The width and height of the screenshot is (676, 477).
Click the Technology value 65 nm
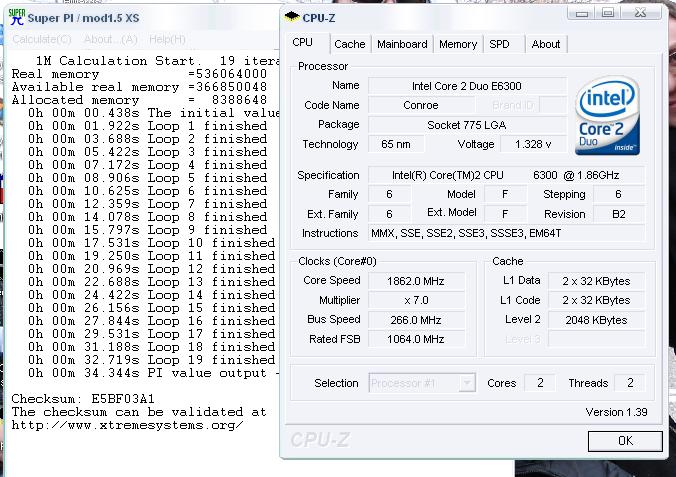tap(396, 144)
